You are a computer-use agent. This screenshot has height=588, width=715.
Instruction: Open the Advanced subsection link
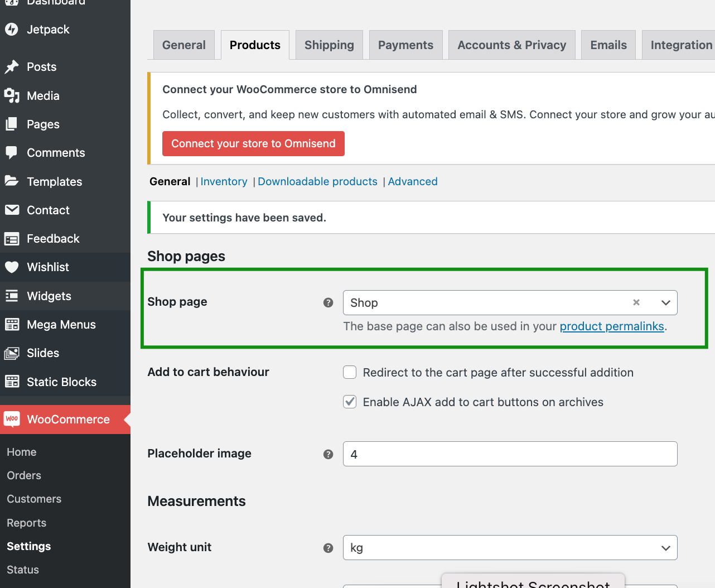coord(413,181)
